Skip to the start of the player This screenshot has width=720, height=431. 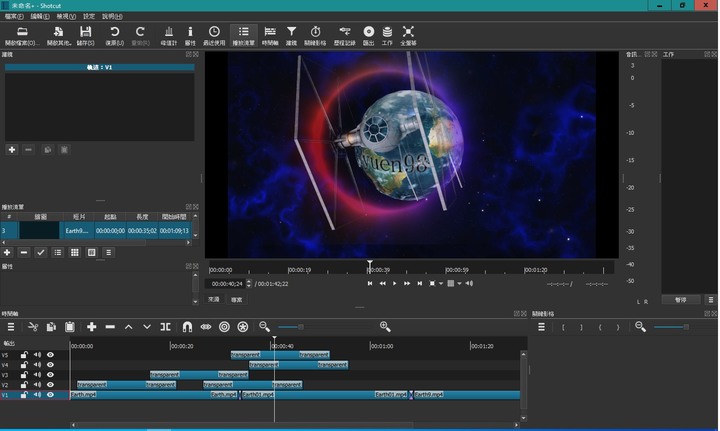pyautogui.click(x=370, y=284)
